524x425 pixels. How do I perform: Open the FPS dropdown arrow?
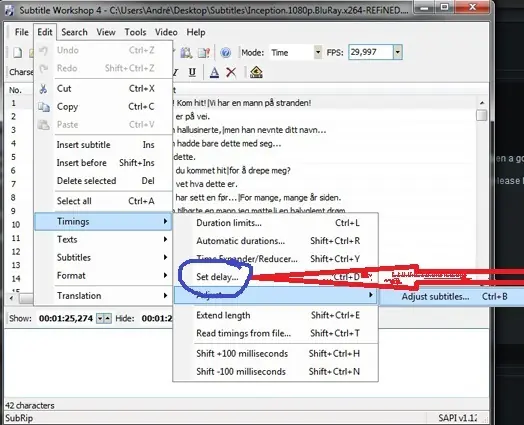pyautogui.click(x=398, y=52)
